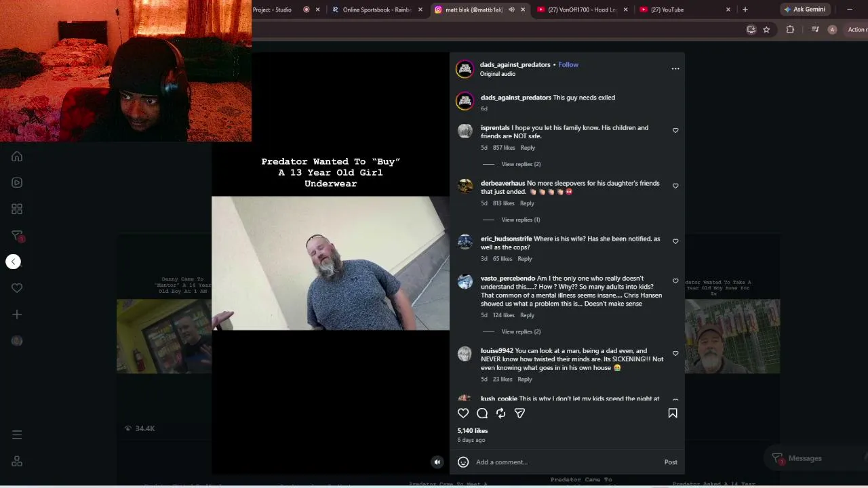Image resolution: width=868 pixels, height=488 pixels.
Task: Switch to the Project - Studio tab
Action: pyautogui.click(x=273, y=9)
